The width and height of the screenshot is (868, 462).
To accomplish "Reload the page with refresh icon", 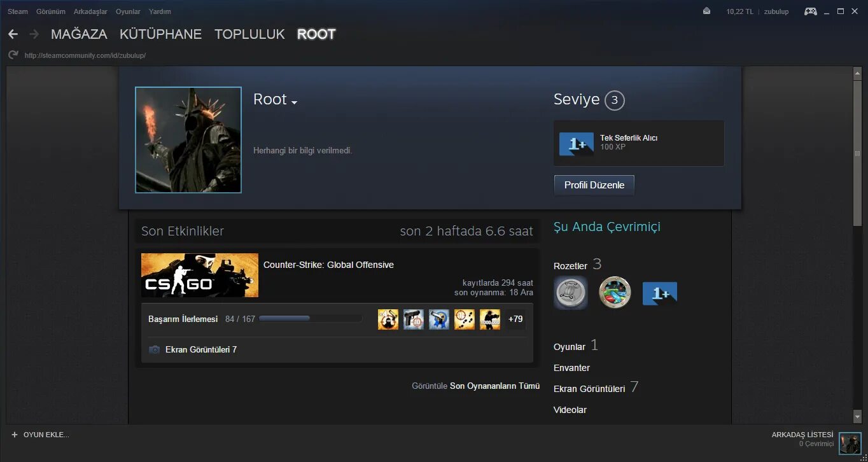I will (13, 55).
